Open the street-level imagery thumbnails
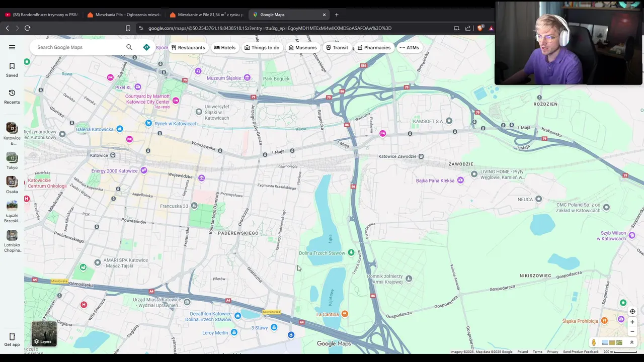The image size is (644, 362). (x=612, y=342)
